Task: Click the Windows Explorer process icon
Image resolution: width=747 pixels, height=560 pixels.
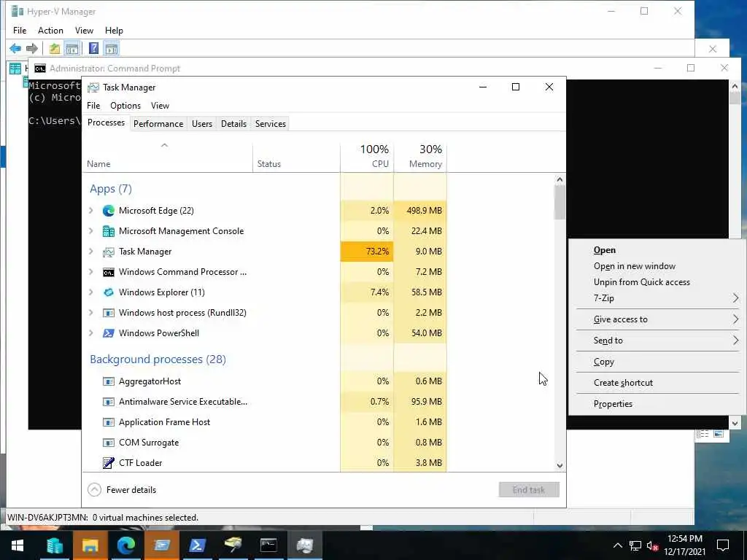Action: (109, 292)
